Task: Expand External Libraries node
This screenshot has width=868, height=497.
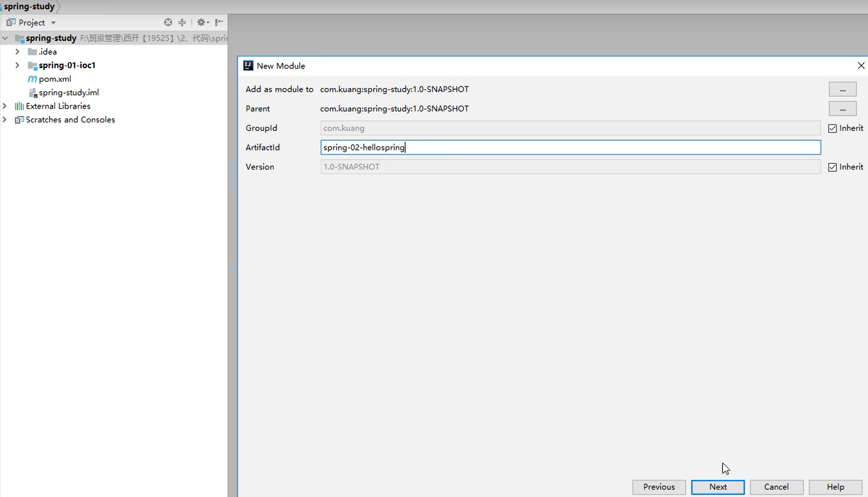Action: (5, 106)
